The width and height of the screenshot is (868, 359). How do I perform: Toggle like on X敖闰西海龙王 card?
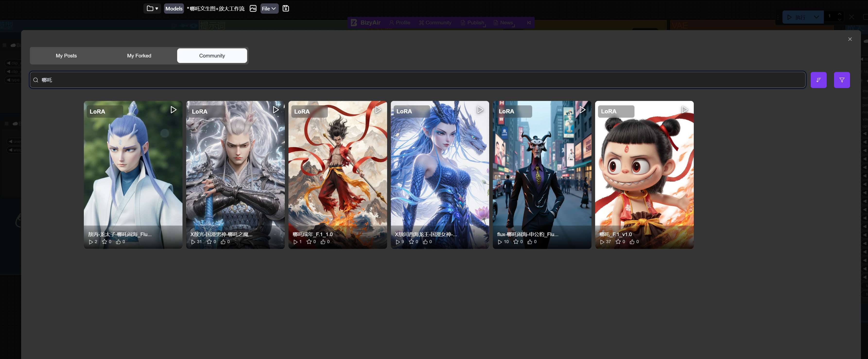click(425, 242)
